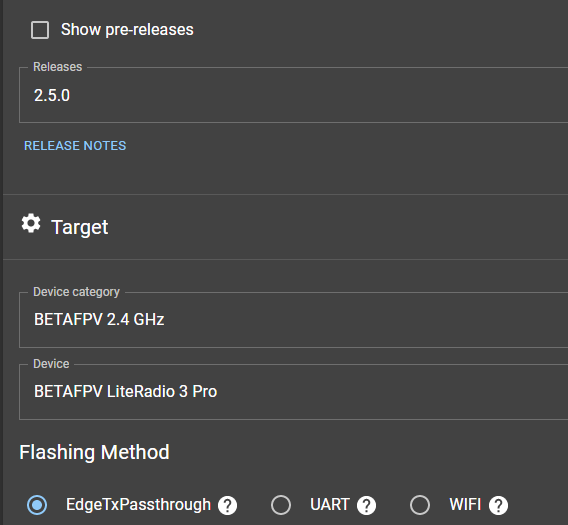Click the UART label text

pyautogui.click(x=330, y=505)
